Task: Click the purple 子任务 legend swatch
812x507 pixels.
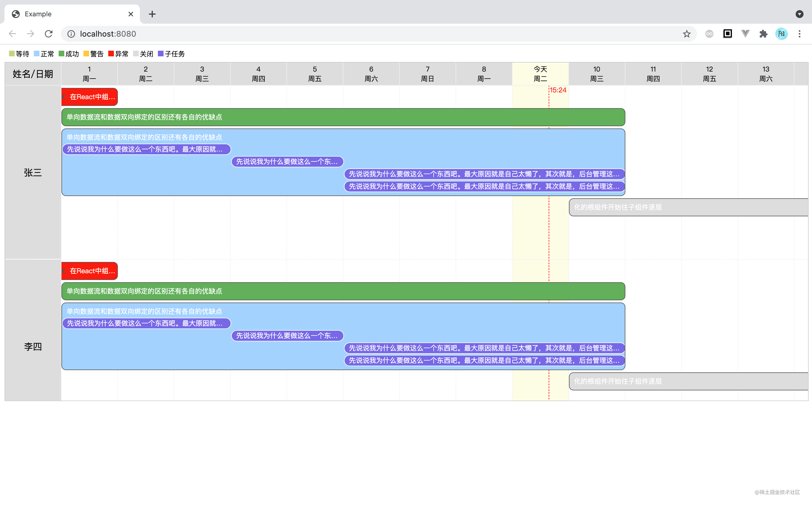Action: (160, 54)
